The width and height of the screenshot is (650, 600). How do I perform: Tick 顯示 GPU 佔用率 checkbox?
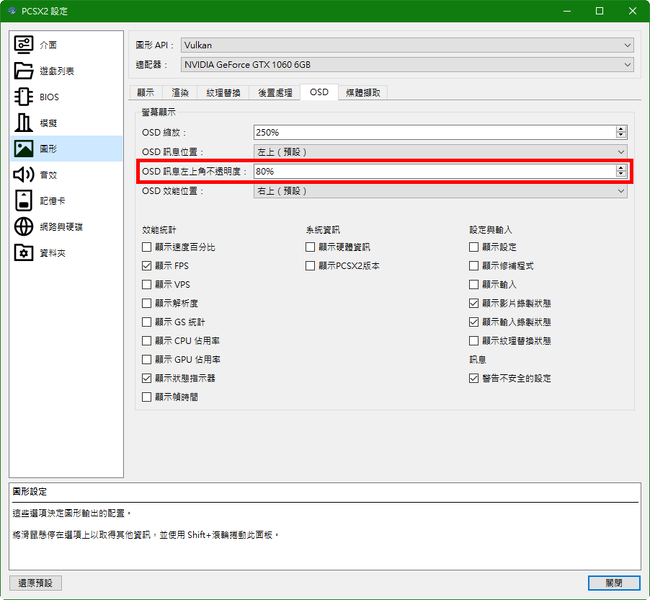146,360
